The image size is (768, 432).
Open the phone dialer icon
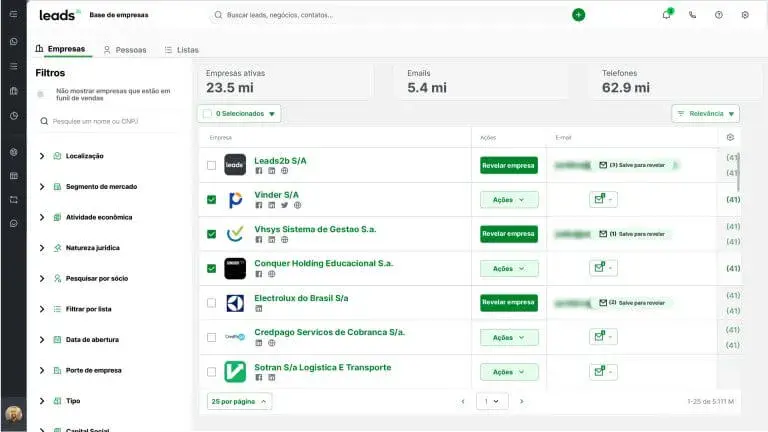[x=693, y=15]
